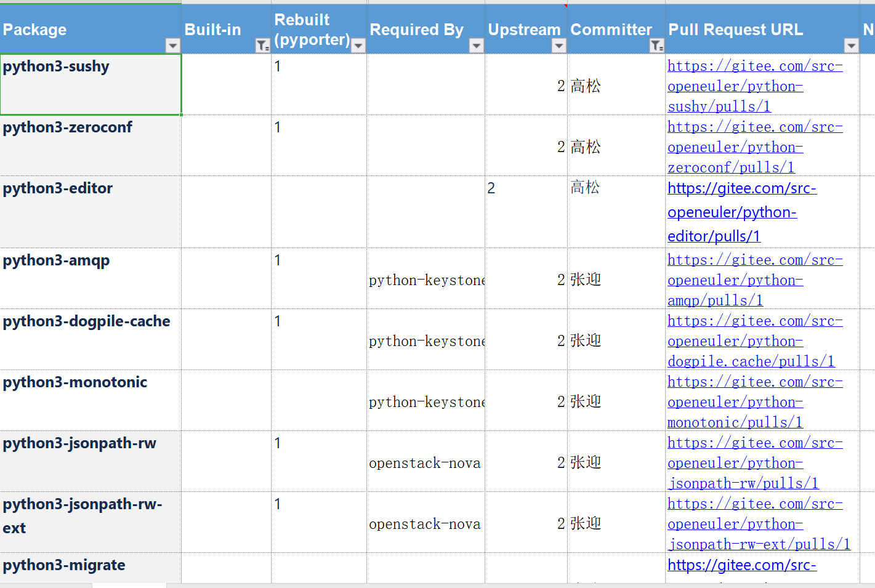
Task: Open the Required By filter dropdown
Action: point(476,46)
